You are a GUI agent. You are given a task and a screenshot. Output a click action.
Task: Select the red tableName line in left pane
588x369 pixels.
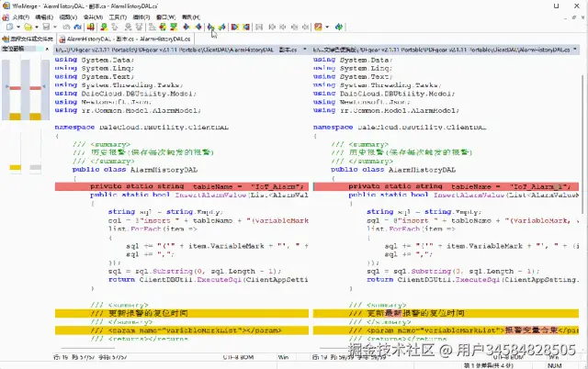pyautogui.click(x=182, y=186)
